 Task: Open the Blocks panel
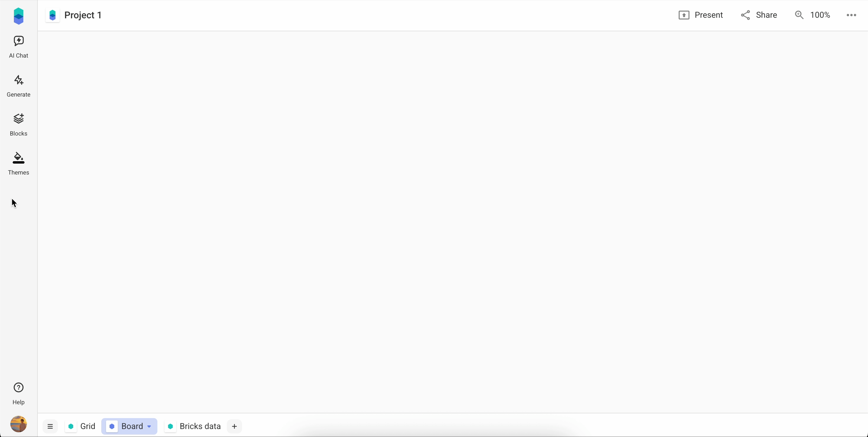[19, 124]
